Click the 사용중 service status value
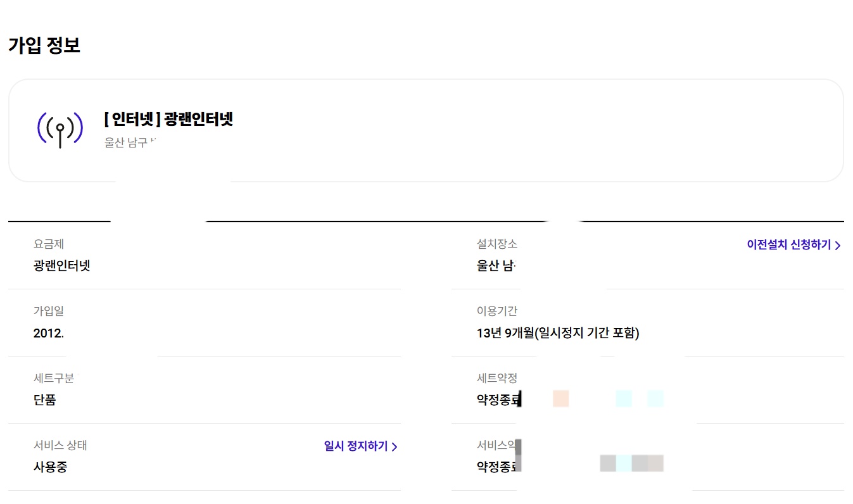The image size is (853, 504). pyautogui.click(x=50, y=467)
